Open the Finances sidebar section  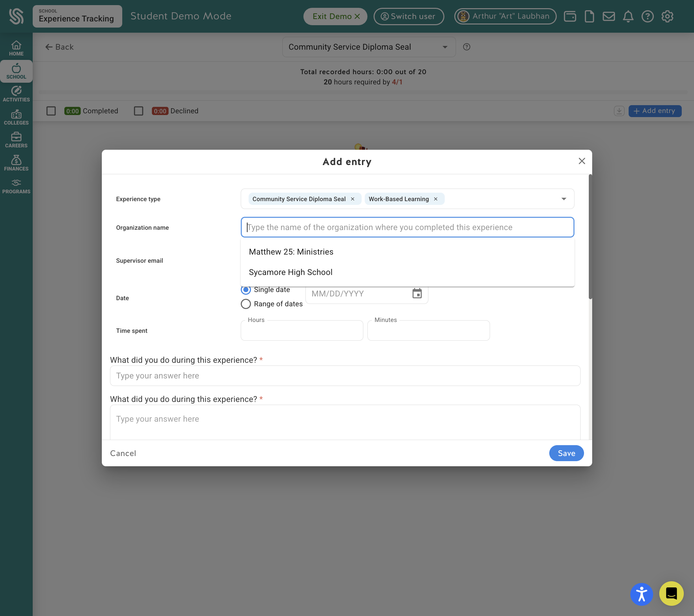16,163
